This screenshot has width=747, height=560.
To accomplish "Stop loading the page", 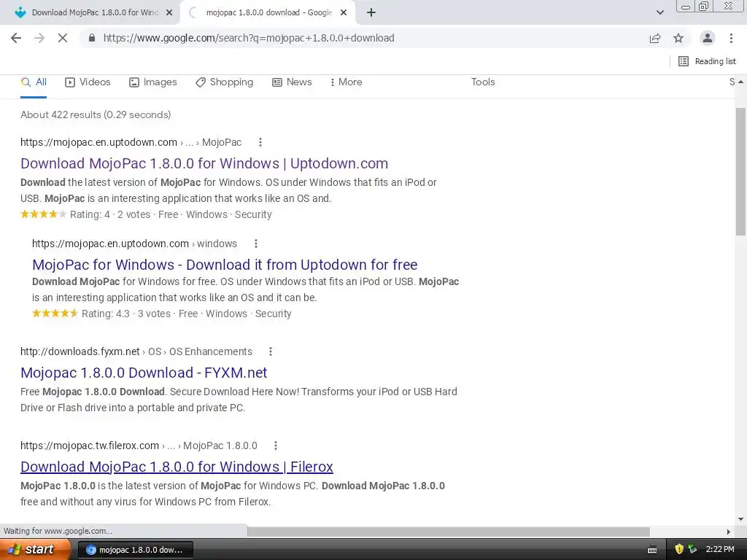I will point(63,38).
